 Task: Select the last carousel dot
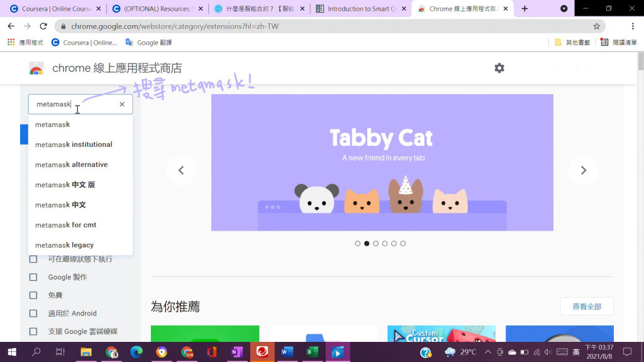coord(403,243)
